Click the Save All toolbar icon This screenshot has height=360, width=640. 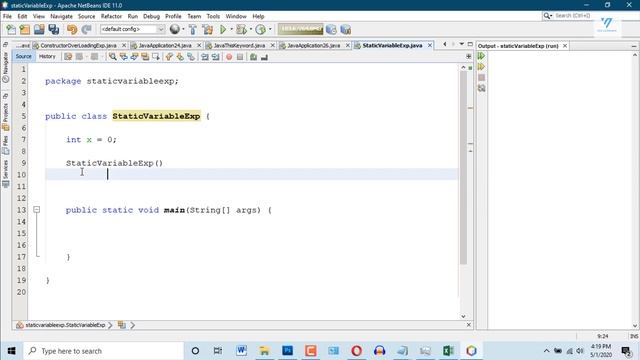[x=54, y=29]
